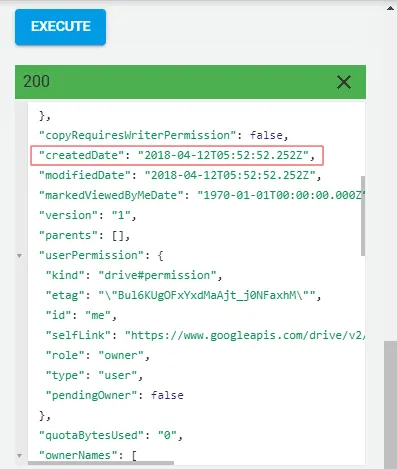Click the "me" id value

98,315
